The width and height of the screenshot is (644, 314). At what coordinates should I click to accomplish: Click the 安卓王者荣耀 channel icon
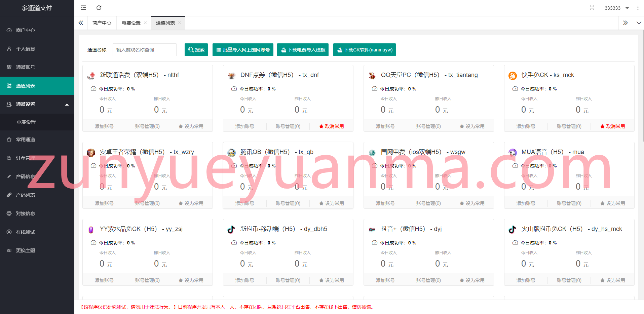coord(91,153)
